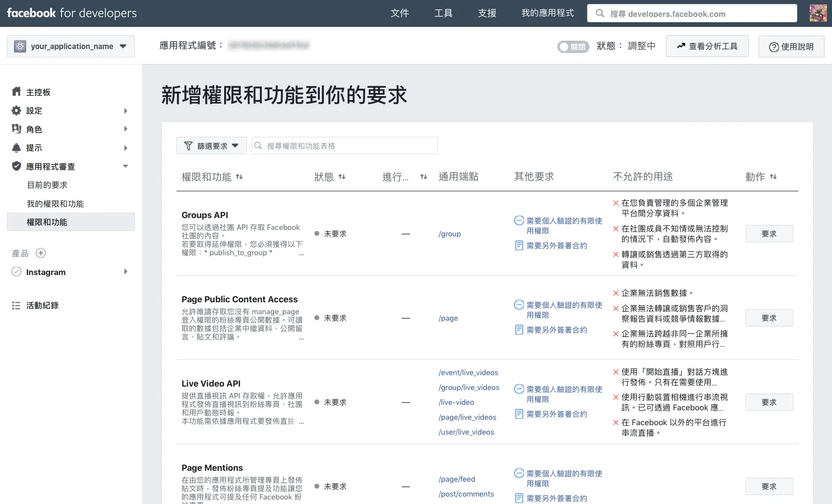Select 權限和功能 sidebar item
832x504 pixels.
click(x=71, y=222)
